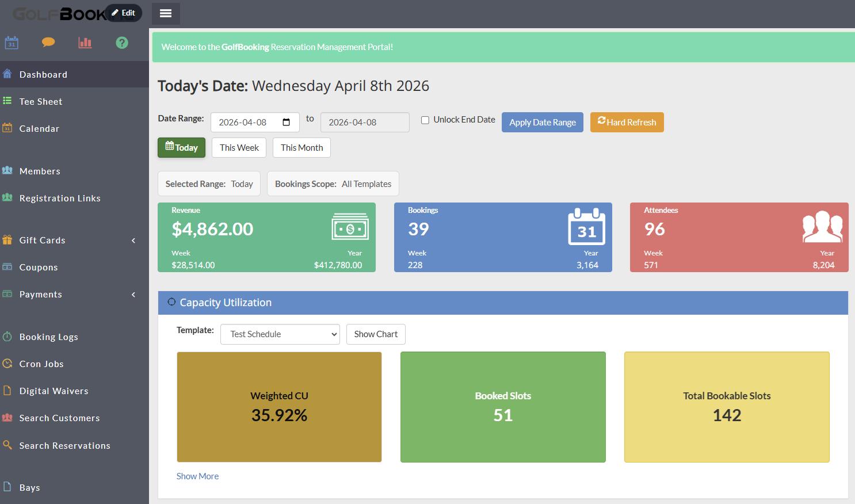The height and width of the screenshot is (504, 855).
Task: Open the Booking Logs page
Action: tap(49, 337)
